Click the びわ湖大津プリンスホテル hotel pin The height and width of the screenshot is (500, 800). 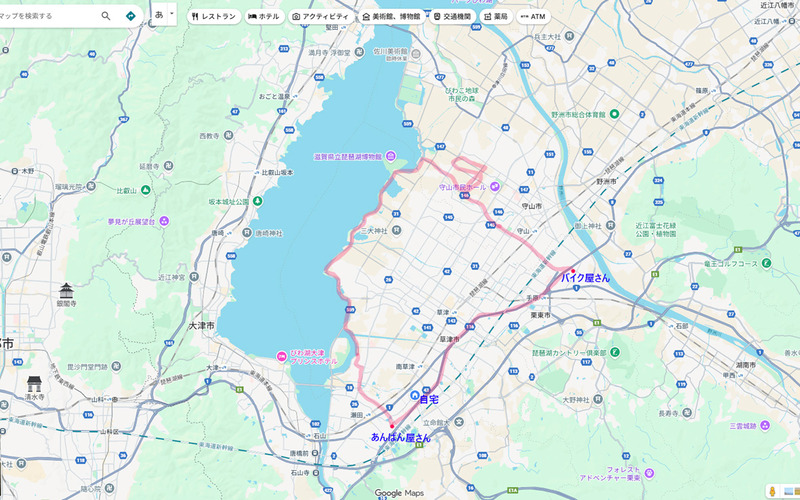pos(281,356)
